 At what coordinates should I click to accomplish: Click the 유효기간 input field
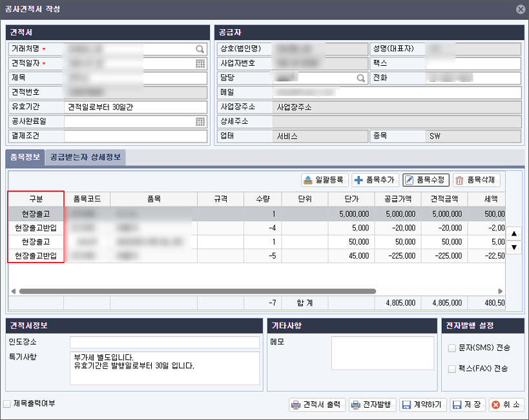135,107
